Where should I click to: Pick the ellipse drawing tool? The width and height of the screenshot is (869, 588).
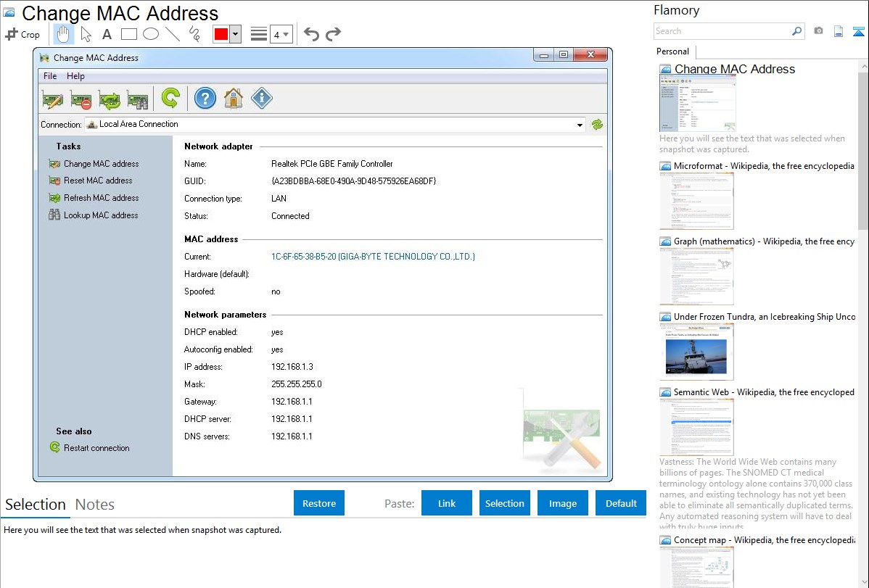coord(151,34)
